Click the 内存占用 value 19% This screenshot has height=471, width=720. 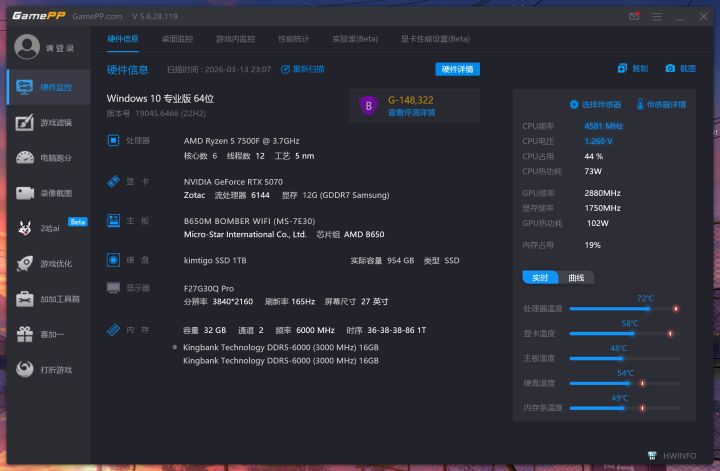click(592, 245)
